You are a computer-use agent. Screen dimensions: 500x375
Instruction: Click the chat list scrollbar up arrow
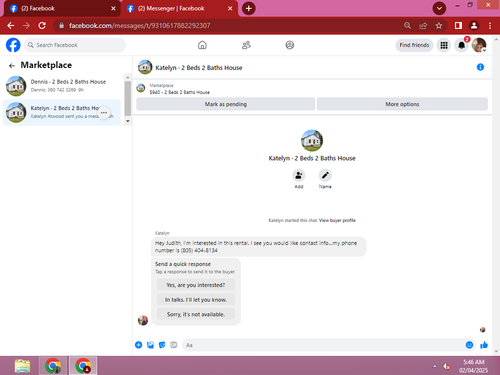pyautogui.click(x=128, y=77)
